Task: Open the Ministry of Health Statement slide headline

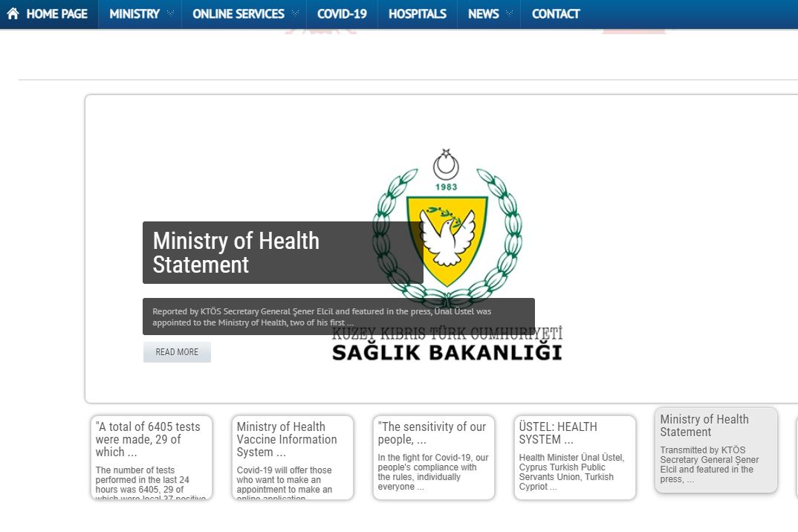Action: point(283,253)
